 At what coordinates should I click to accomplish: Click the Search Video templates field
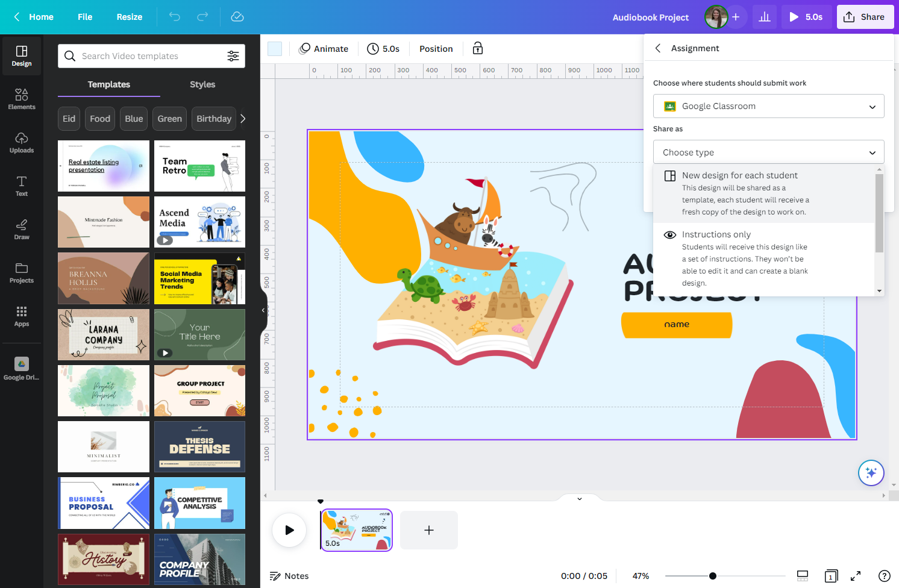151,56
